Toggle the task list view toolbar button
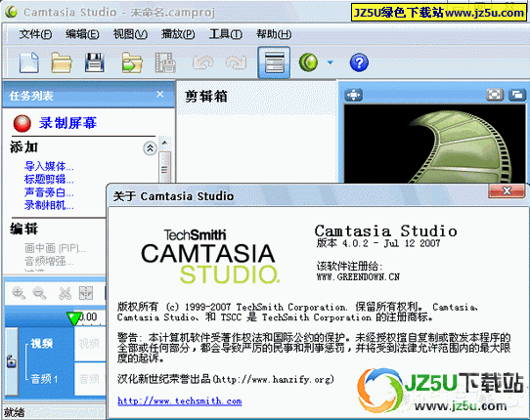The width and height of the screenshot is (530, 420). click(274, 63)
